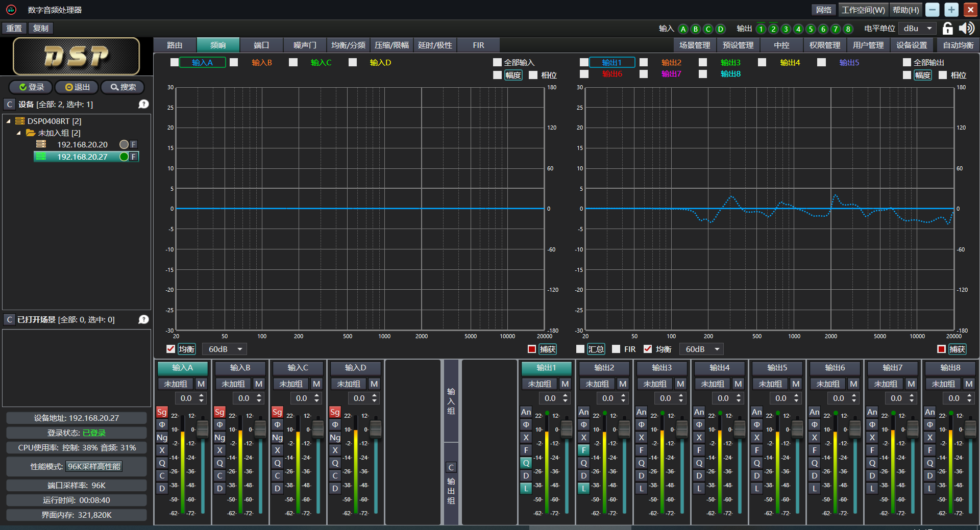980x530 pixels.
Task: Click the 登录 login button
Action: pyautogui.click(x=32, y=87)
